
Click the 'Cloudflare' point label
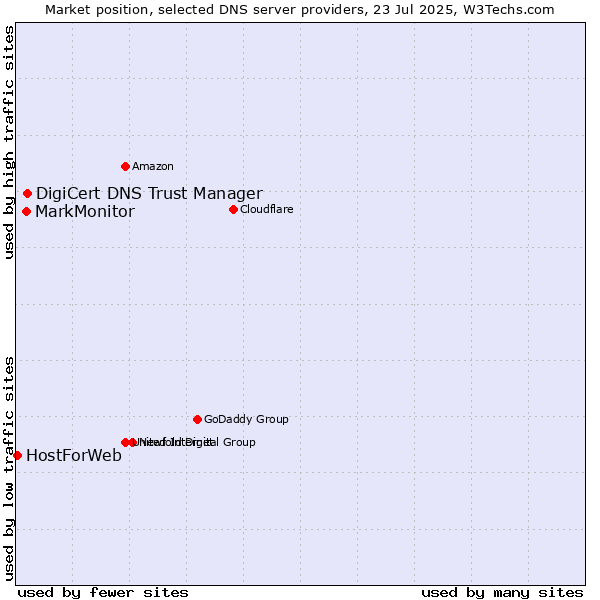[267, 209]
